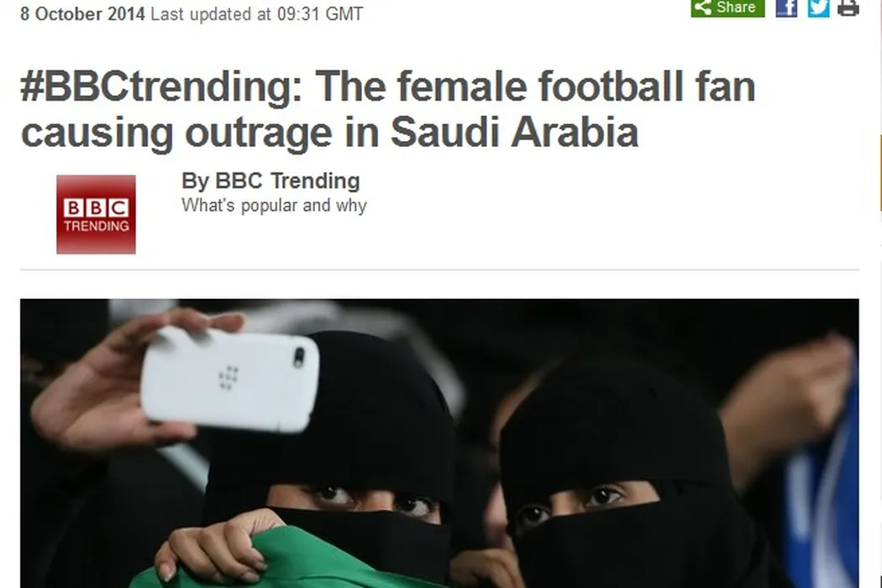The height and width of the screenshot is (588, 882).
Task: Open the red BBC Trending logo
Action: pyautogui.click(x=97, y=214)
